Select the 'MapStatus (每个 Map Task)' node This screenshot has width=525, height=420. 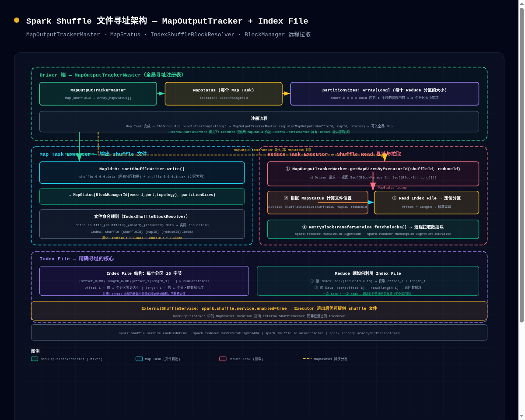(224, 94)
